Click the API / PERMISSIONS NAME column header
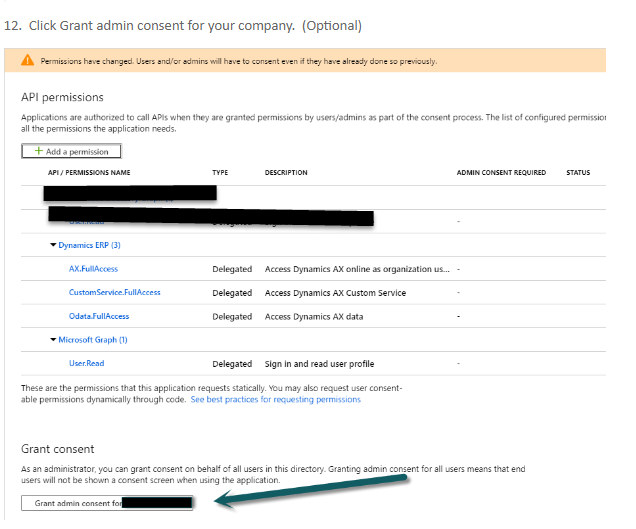 tap(89, 172)
